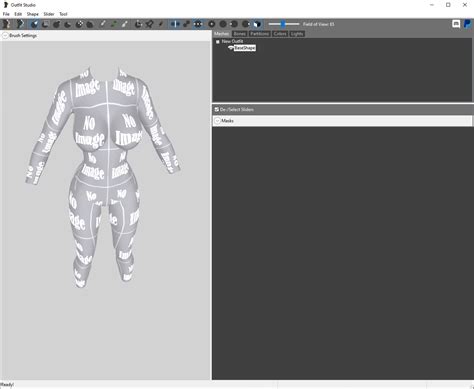
Task: Minimize the Outfit Studio window
Action: pos(432,5)
